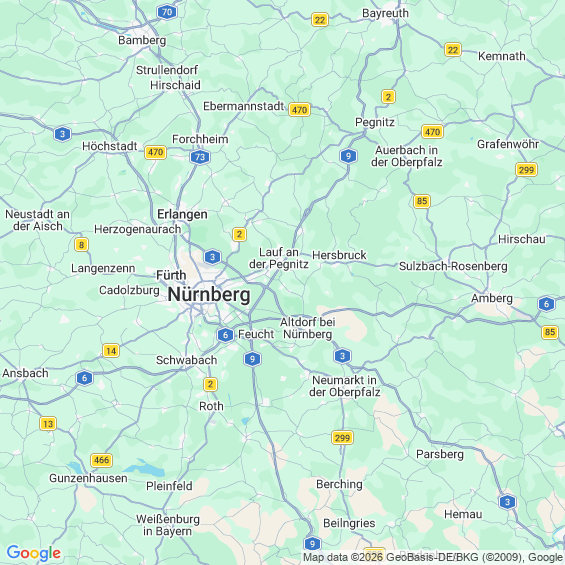565x565 pixels.
Task: Click the A70 highway shield near Bamberg
Action: coord(167,12)
